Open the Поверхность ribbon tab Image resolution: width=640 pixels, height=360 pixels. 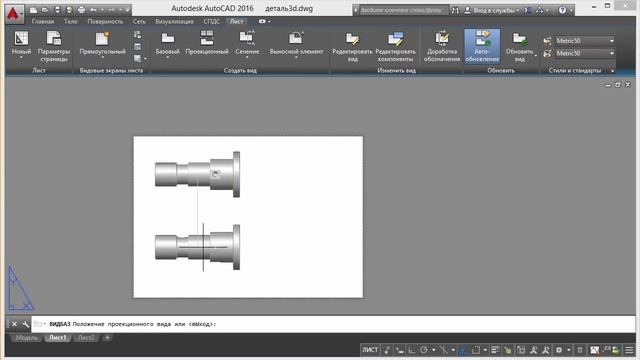[105, 21]
